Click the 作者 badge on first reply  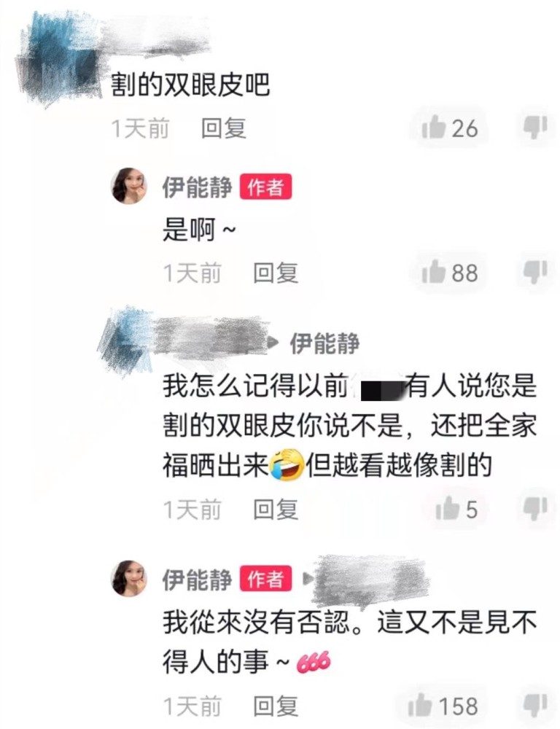(x=265, y=187)
